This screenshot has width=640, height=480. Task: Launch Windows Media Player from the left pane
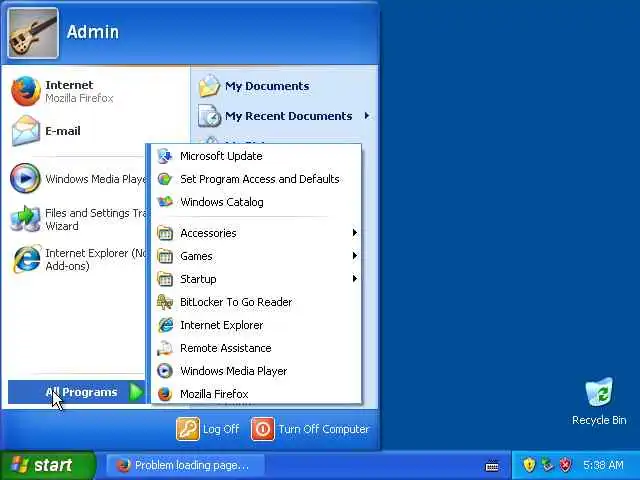click(x=78, y=179)
